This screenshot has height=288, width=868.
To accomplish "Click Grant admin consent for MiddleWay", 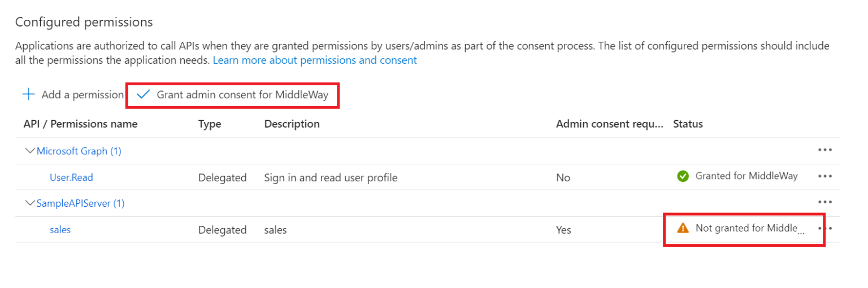I will [242, 94].
